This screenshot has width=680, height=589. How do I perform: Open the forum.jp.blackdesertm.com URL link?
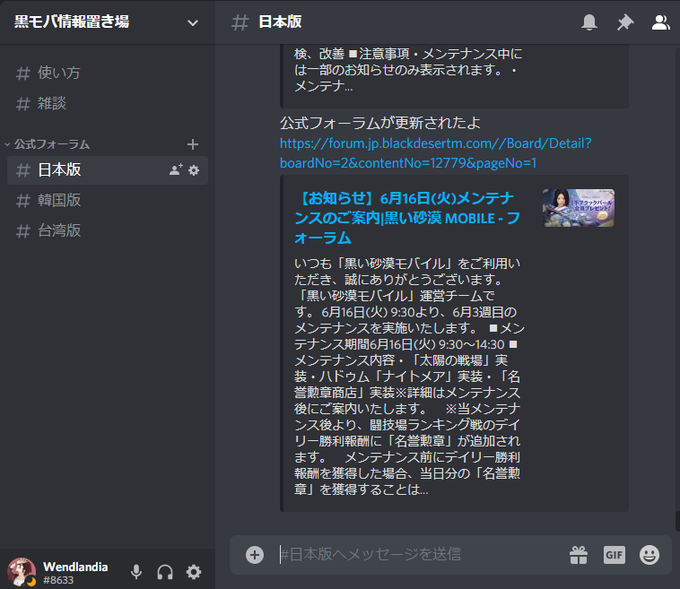click(x=435, y=153)
